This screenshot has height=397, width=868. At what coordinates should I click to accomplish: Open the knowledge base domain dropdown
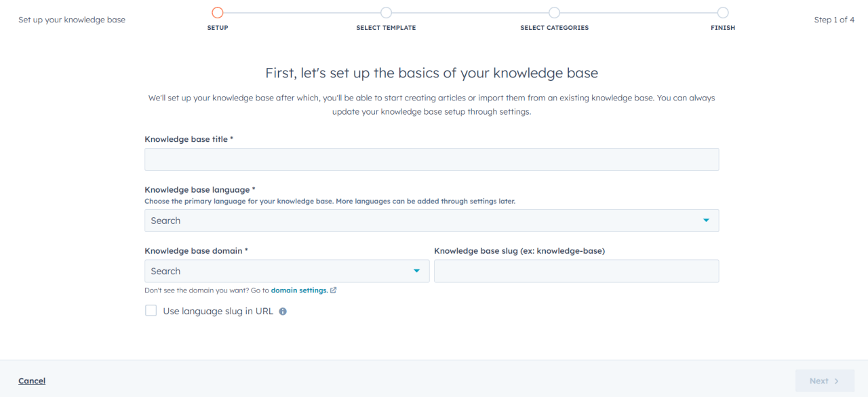[286, 271]
